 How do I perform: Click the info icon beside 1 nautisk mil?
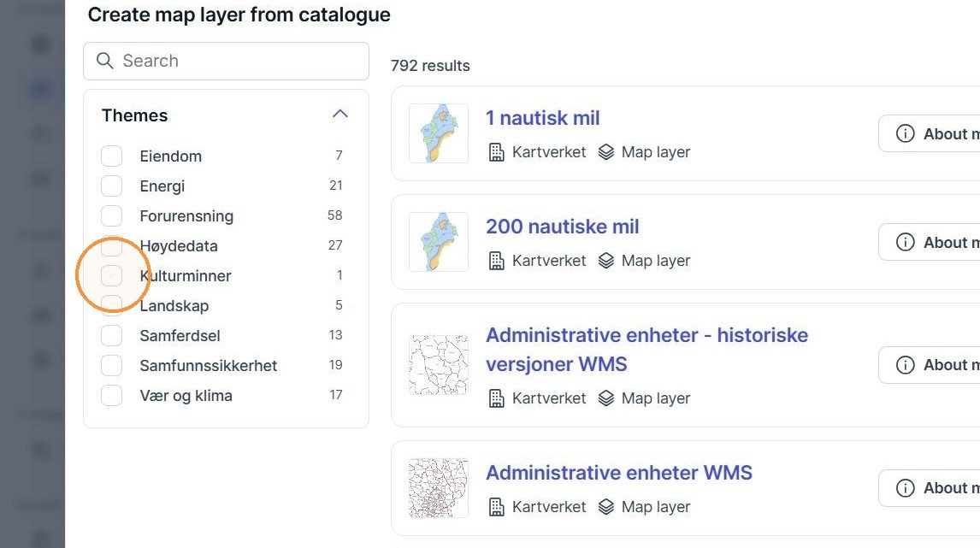(905, 133)
